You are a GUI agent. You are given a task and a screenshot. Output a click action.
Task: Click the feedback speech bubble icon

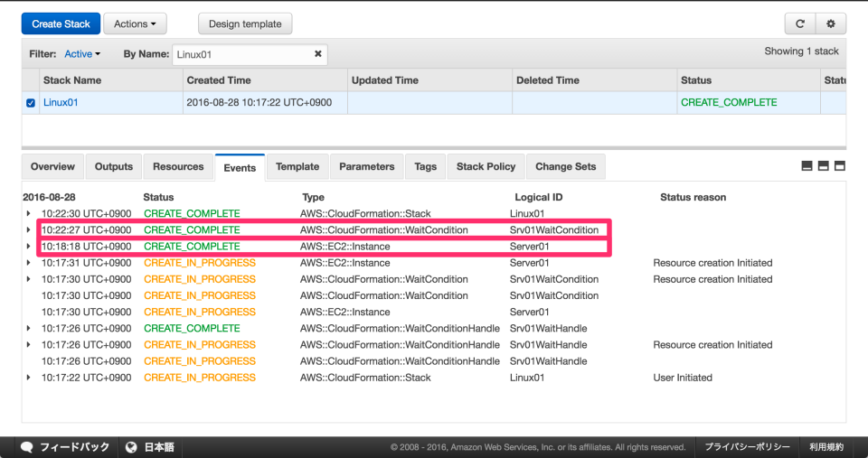coord(26,447)
